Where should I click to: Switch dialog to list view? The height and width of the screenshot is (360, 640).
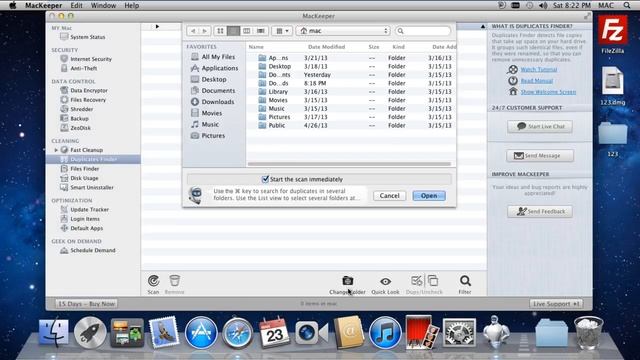pos(233,31)
